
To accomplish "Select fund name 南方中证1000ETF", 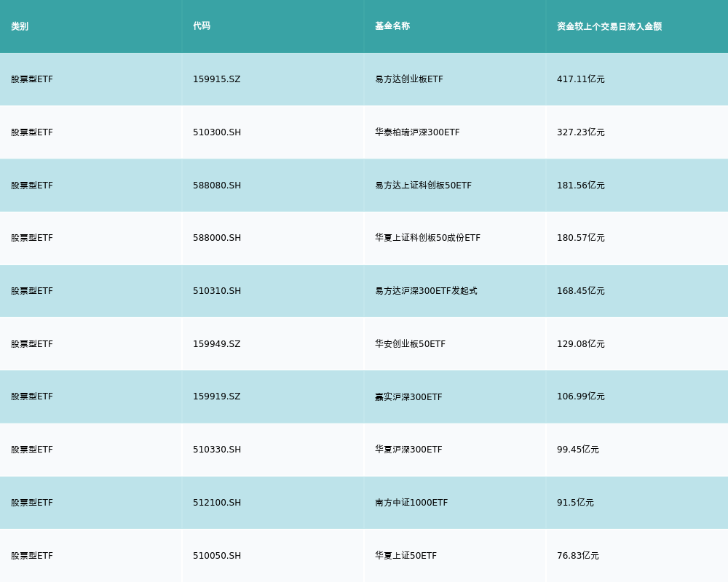I will point(411,503).
